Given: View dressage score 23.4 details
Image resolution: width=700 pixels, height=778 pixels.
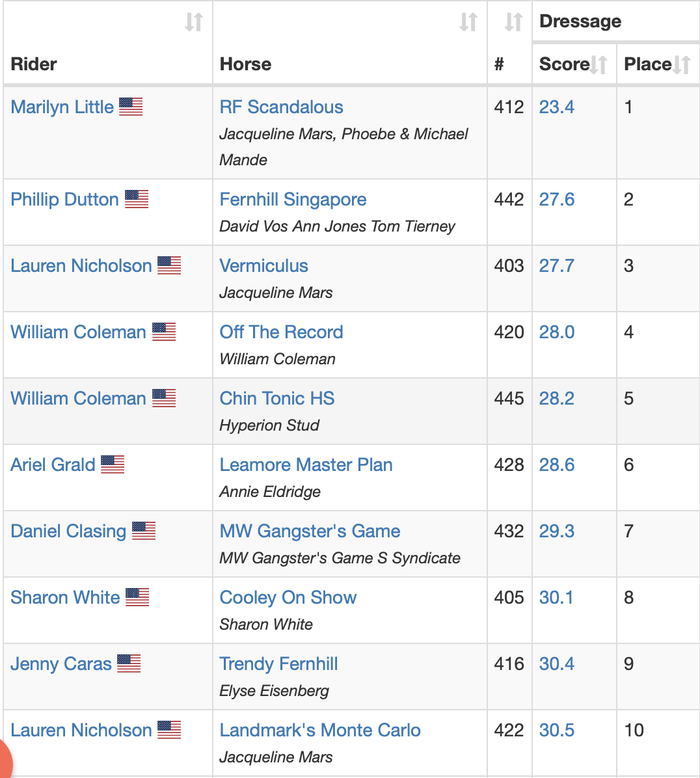Looking at the screenshot, I should point(557,107).
